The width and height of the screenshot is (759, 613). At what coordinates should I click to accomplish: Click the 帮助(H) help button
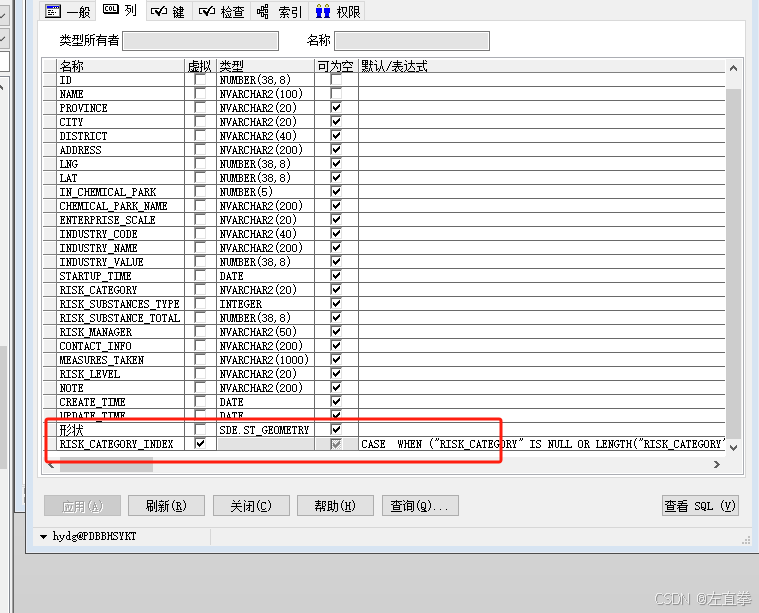coord(335,506)
